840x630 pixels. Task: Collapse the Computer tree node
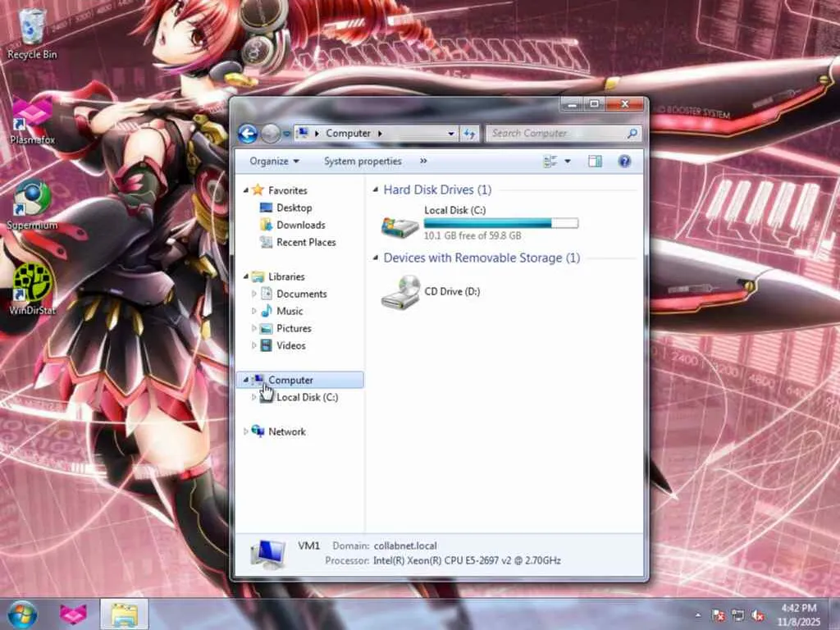[246, 380]
